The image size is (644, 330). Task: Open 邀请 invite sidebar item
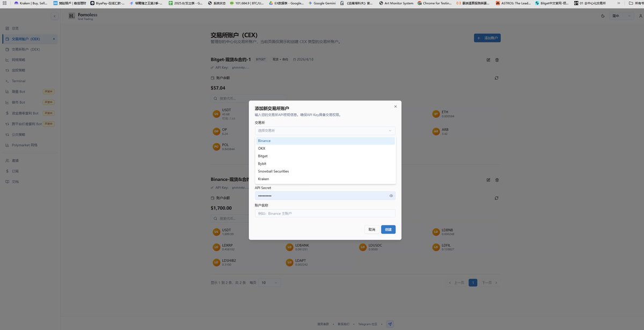[30, 160]
